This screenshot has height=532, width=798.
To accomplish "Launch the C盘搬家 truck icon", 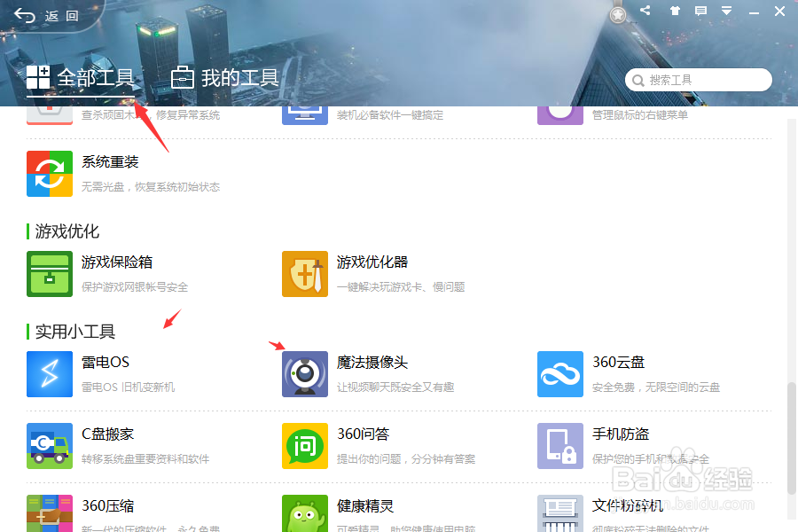I will pyautogui.click(x=50, y=446).
